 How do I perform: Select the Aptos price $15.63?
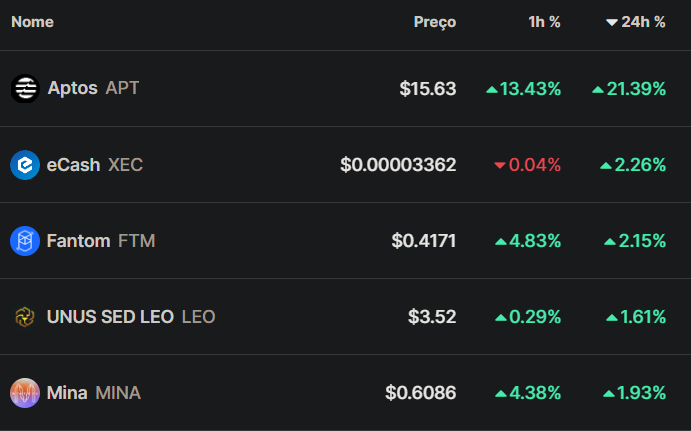click(x=427, y=89)
